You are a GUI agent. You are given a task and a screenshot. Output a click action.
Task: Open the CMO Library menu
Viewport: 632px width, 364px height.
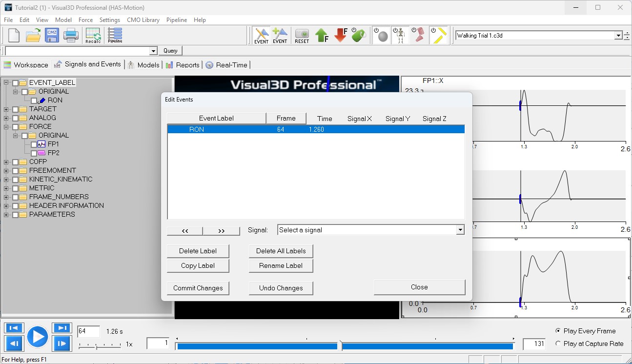pyautogui.click(x=143, y=20)
